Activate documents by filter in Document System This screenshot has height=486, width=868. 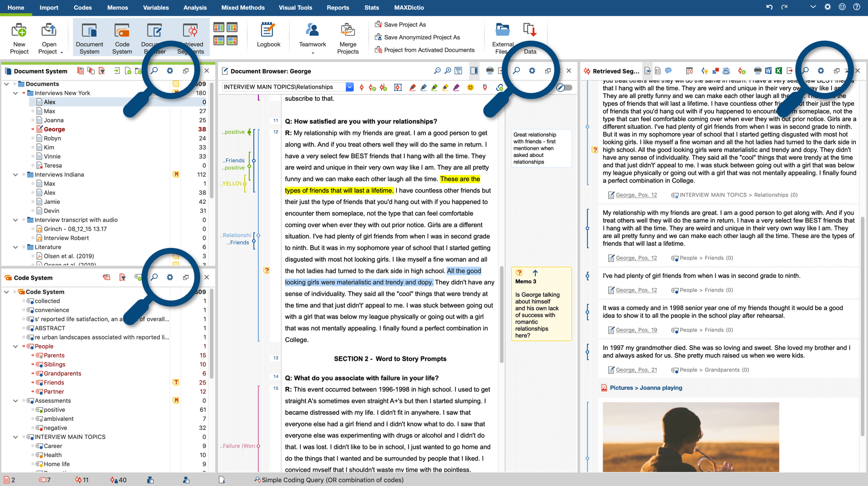[x=102, y=71]
